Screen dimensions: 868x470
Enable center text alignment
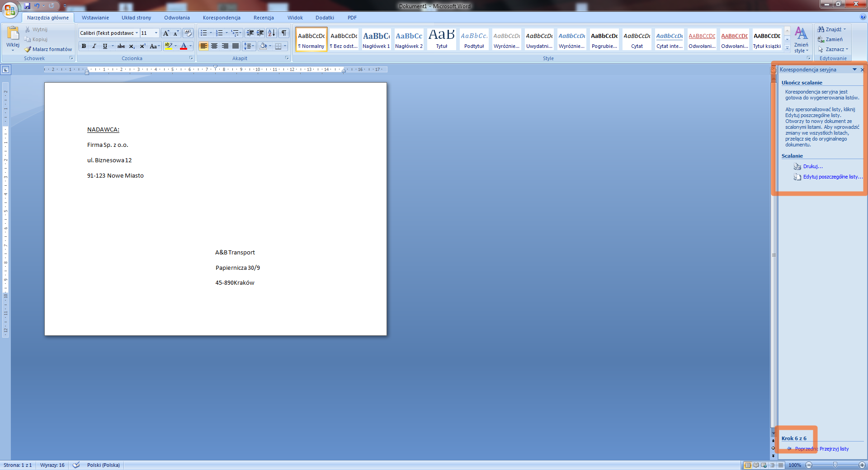tap(214, 46)
